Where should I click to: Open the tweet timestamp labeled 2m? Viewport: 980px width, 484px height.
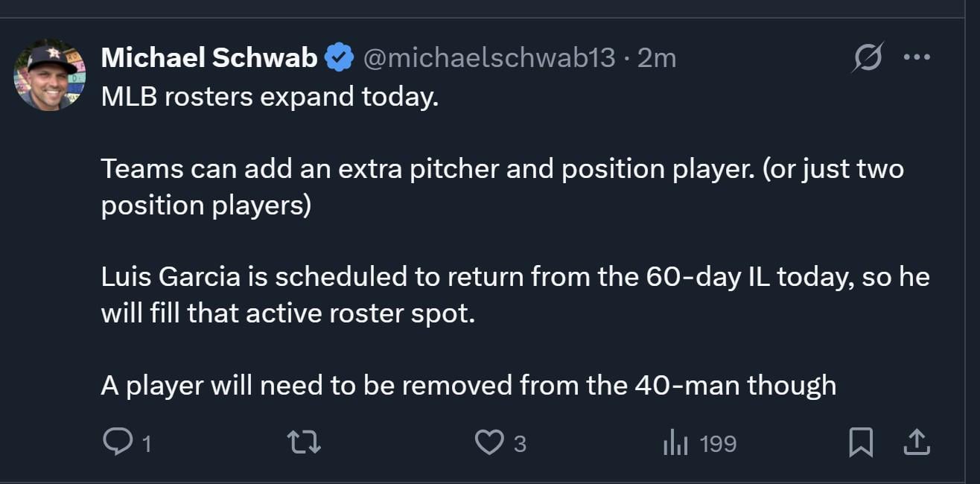[x=658, y=57]
